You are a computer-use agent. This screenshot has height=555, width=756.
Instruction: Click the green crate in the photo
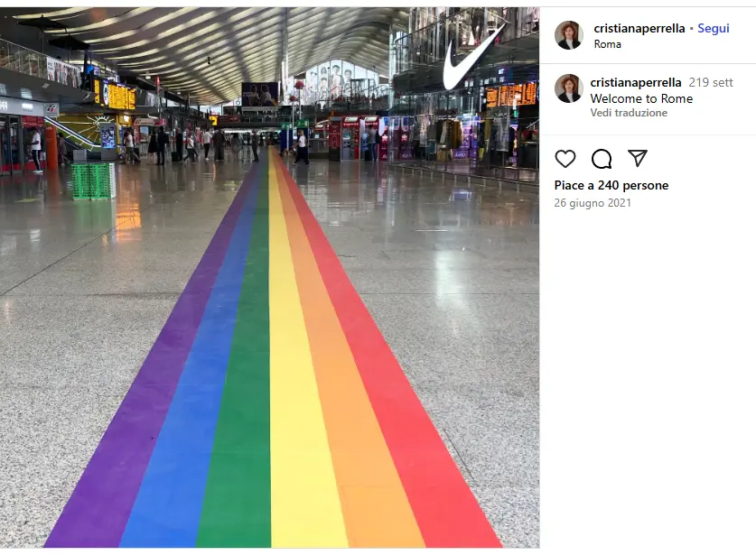tap(94, 180)
